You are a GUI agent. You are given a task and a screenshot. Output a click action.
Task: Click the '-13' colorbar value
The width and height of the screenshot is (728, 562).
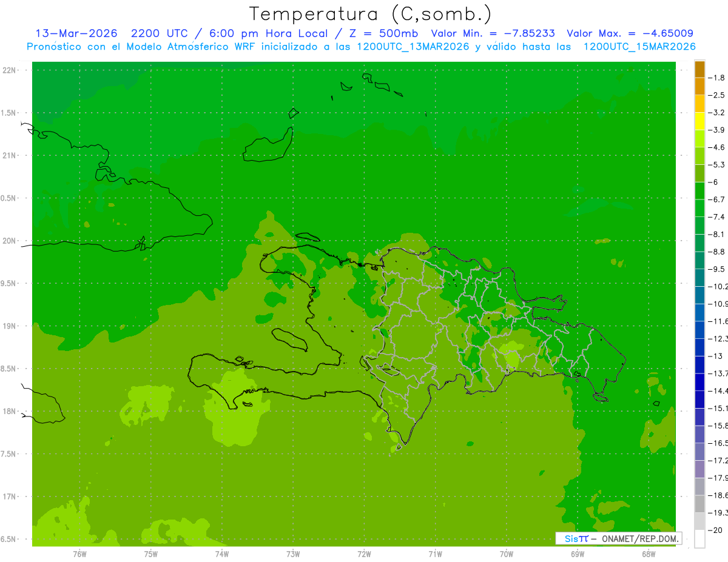[x=715, y=356]
